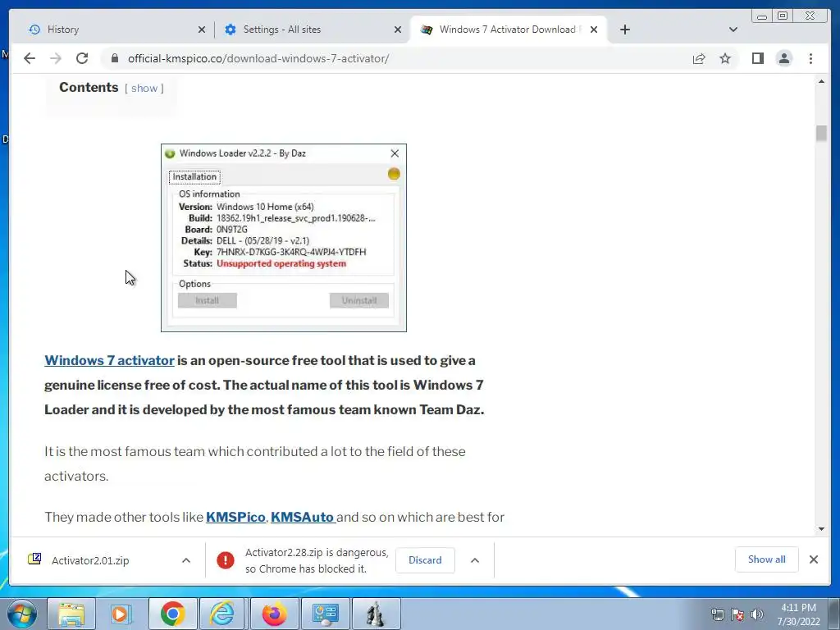The width and height of the screenshot is (840, 630).
Task: Click the network tray icon
Action: click(x=717, y=614)
